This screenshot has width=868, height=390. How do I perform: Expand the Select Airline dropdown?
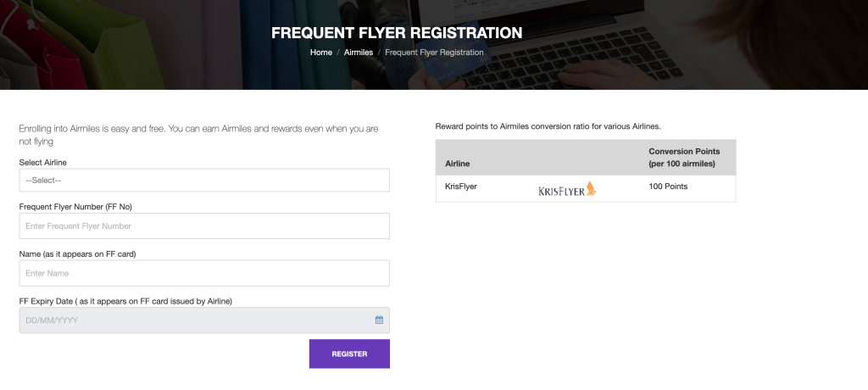tap(203, 181)
